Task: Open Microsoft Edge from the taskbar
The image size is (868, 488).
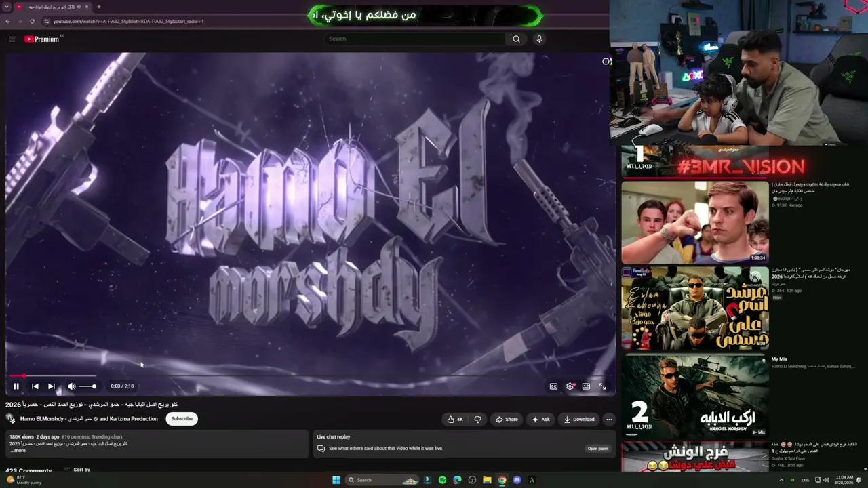Action: coord(457,480)
